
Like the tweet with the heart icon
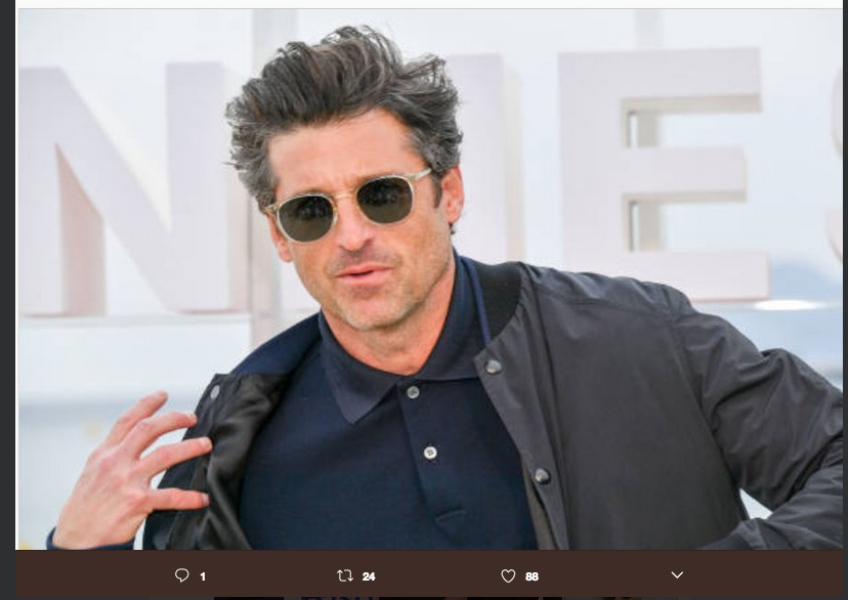click(x=508, y=576)
